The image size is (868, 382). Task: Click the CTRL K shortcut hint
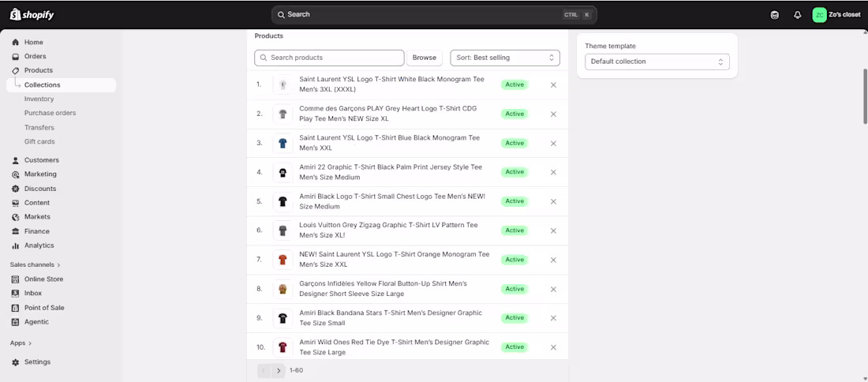578,15
